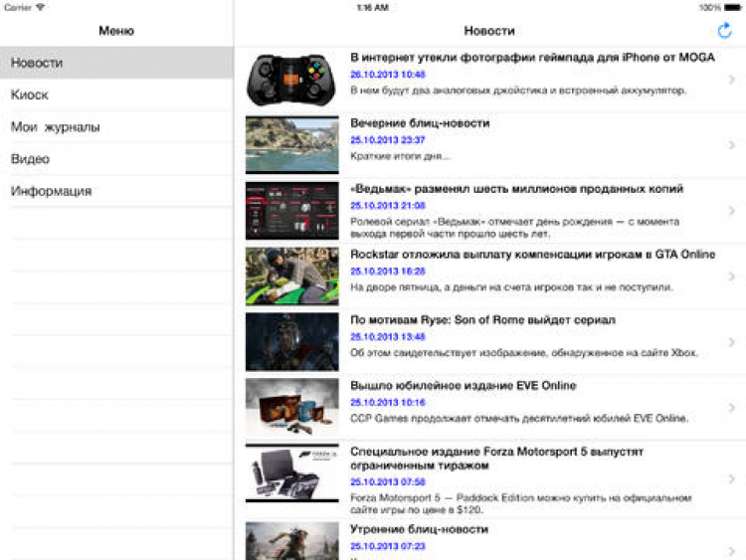Tap summary mentioning сайте Xbox
The image size is (746, 560).
click(x=524, y=353)
